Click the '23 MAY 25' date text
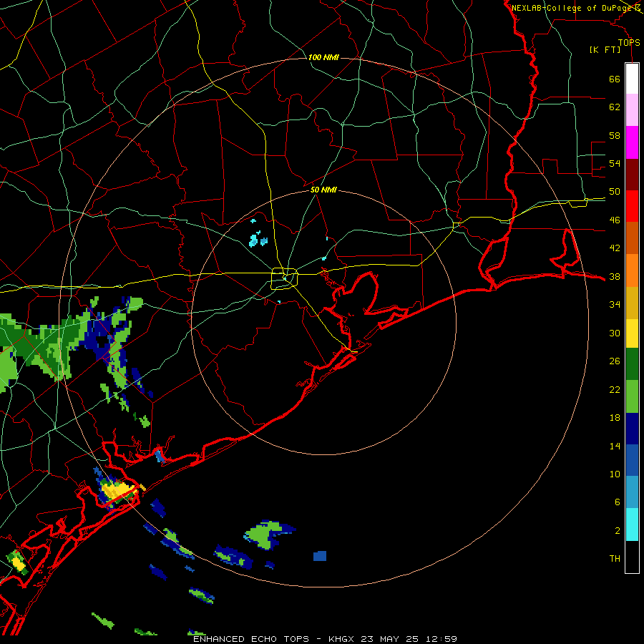The width and height of the screenshot is (644, 644). click(x=389, y=639)
